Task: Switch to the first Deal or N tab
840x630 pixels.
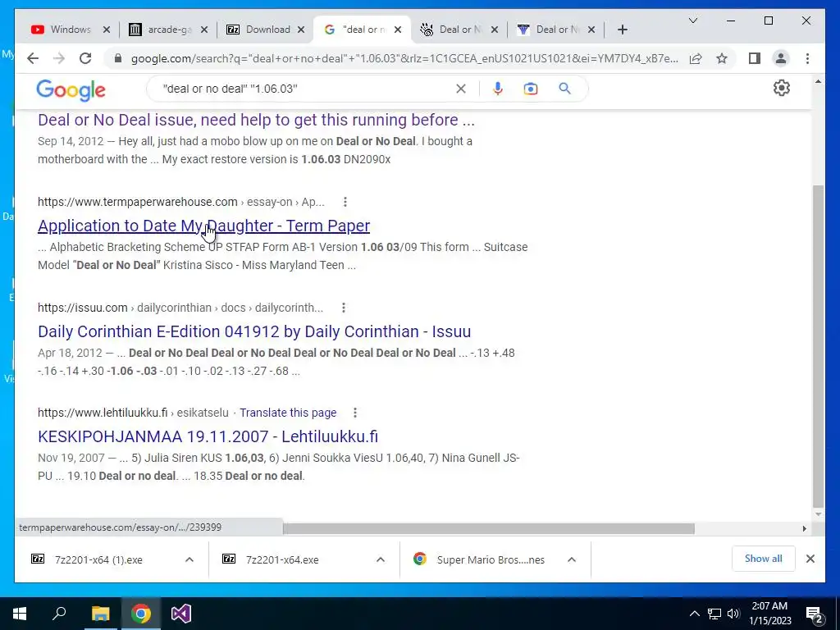Action: pos(459,30)
